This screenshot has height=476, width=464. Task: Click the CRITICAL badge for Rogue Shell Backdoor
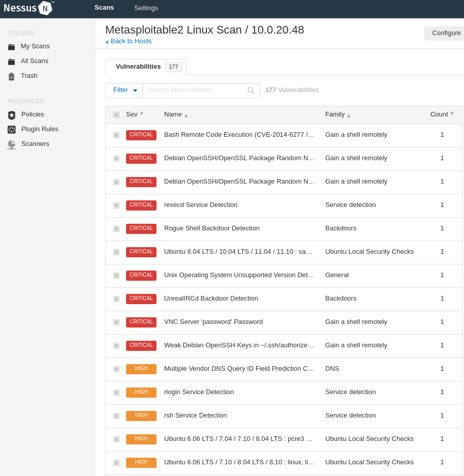click(x=141, y=228)
